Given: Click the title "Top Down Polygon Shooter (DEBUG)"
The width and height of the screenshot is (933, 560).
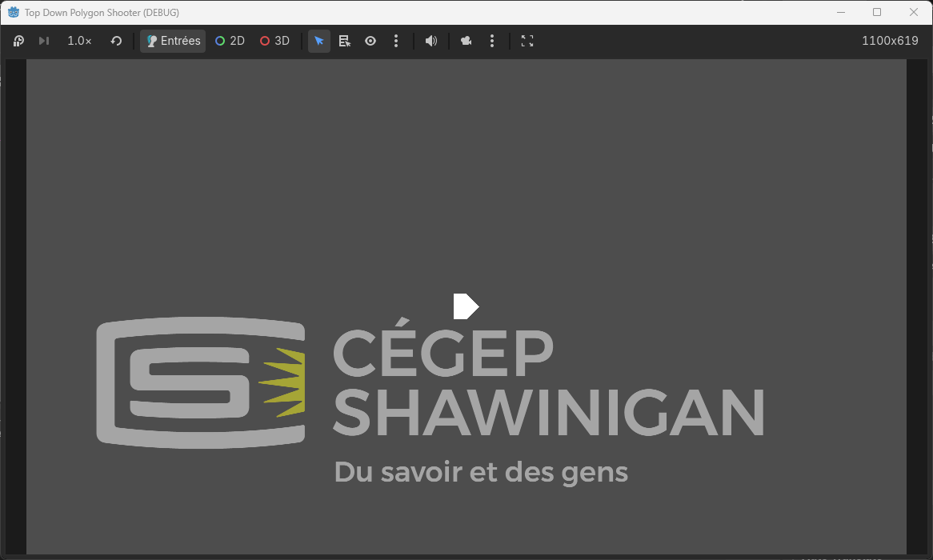Looking at the screenshot, I should [x=102, y=13].
